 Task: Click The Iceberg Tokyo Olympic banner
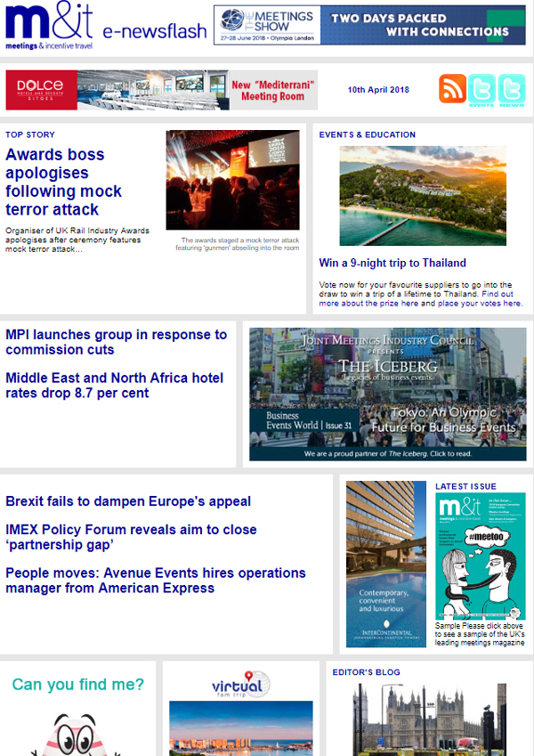[x=387, y=394]
